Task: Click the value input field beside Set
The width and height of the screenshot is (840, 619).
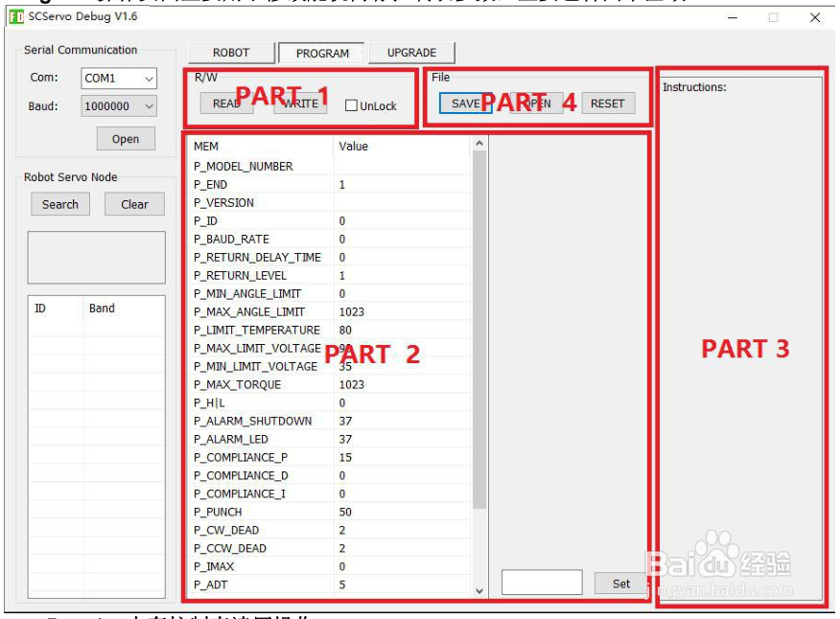Action: click(x=542, y=582)
